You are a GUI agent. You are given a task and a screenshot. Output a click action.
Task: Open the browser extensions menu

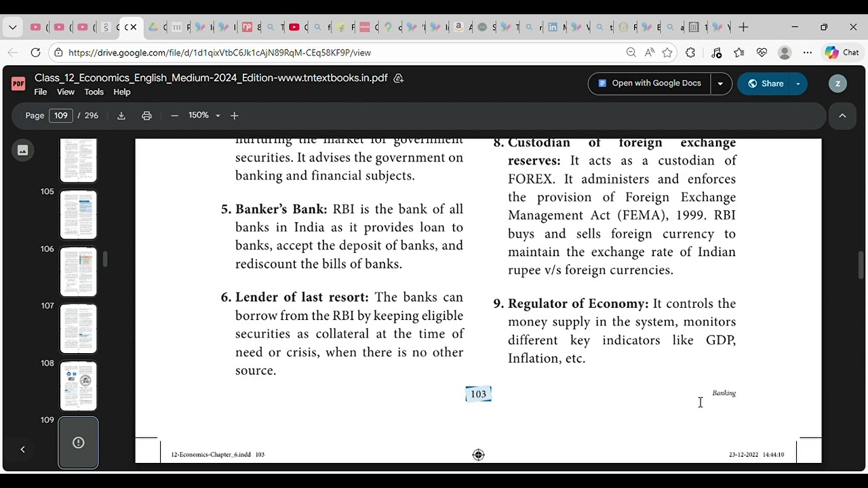690,52
